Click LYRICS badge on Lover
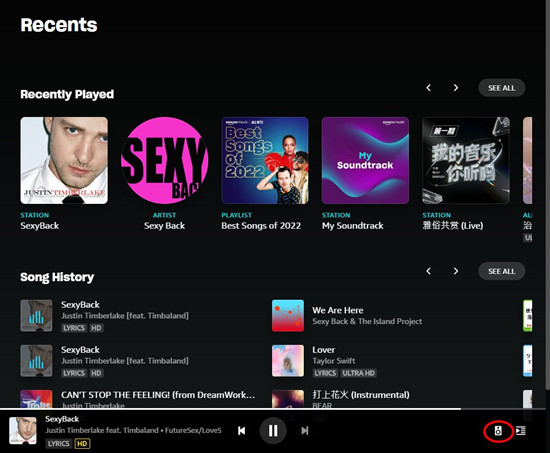The width and height of the screenshot is (550, 453). [325, 373]
